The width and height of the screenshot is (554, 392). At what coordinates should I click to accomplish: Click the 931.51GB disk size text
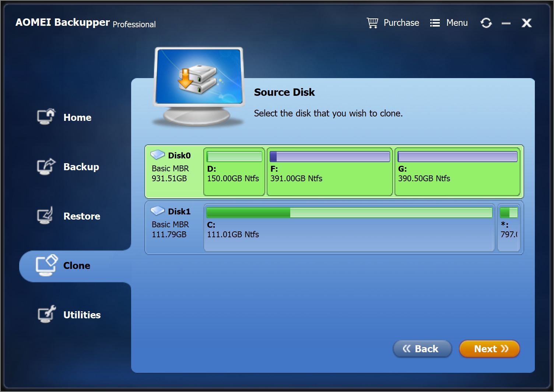[x=169, y=179]
